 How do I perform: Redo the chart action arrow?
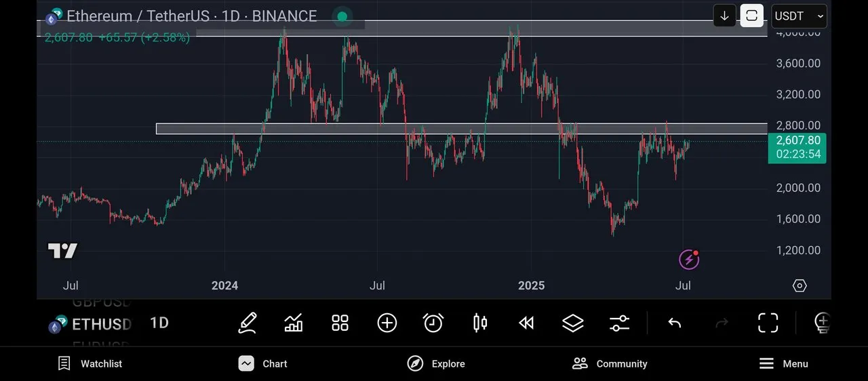coord(722,323)
